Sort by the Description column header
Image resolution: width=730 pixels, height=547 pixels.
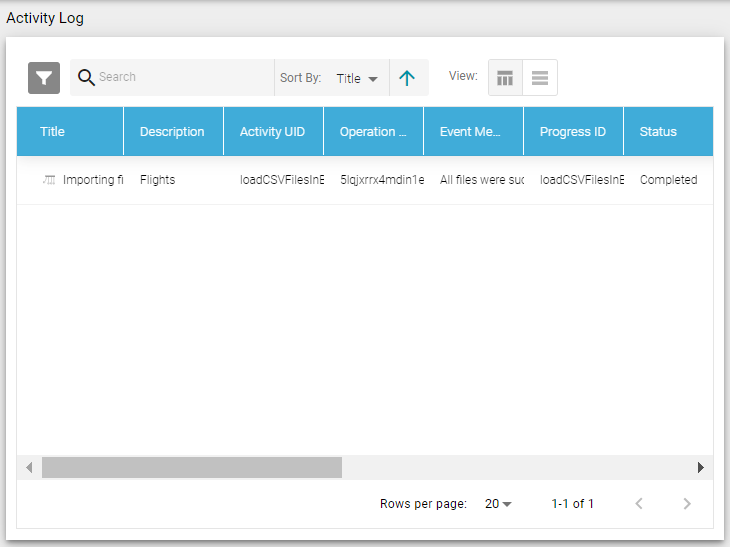click(172, 132)
